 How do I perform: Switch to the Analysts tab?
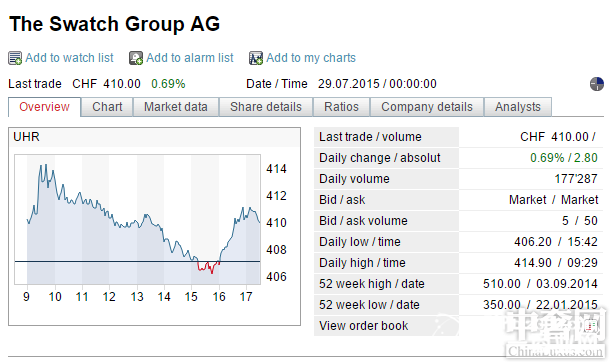tap(518, 107)
